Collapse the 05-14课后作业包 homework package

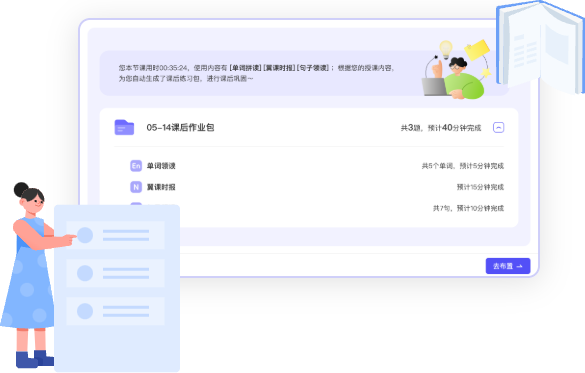tap(499, 128)
